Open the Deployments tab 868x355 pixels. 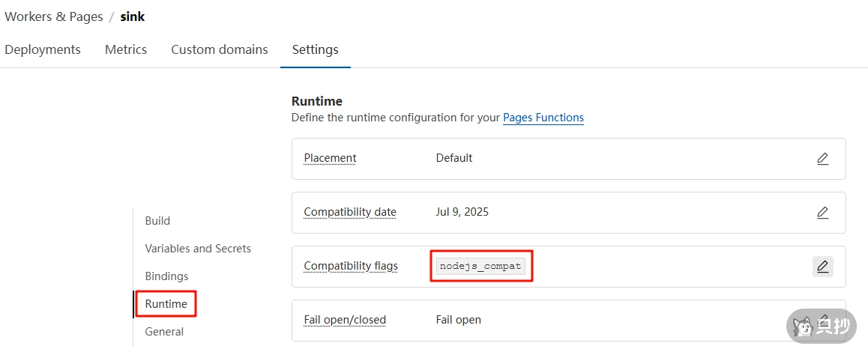(x=43, y=49)
